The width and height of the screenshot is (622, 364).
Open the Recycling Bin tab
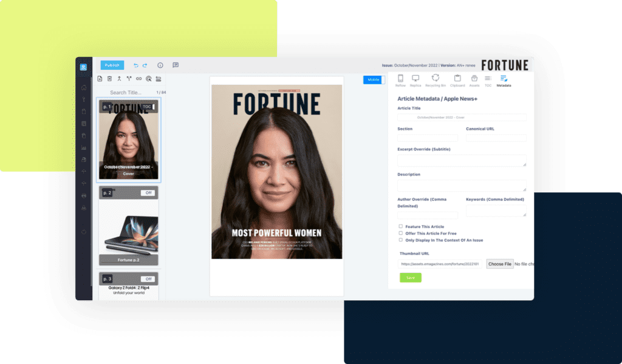pos(436,81)
